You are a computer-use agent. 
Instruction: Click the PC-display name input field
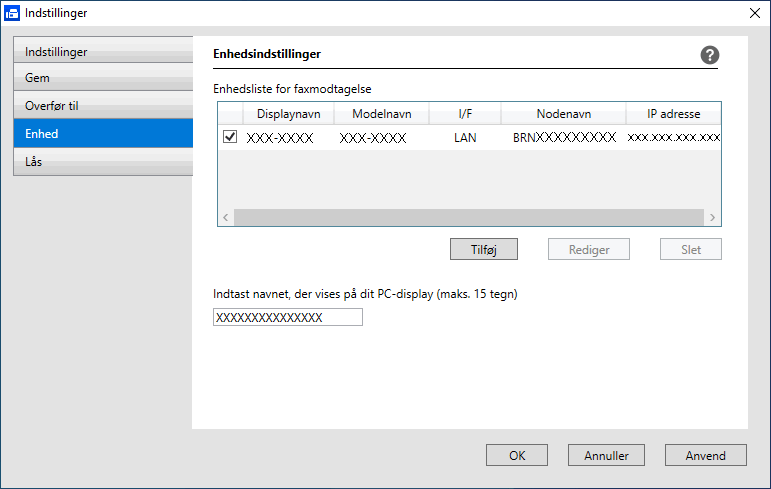[288, 317]
